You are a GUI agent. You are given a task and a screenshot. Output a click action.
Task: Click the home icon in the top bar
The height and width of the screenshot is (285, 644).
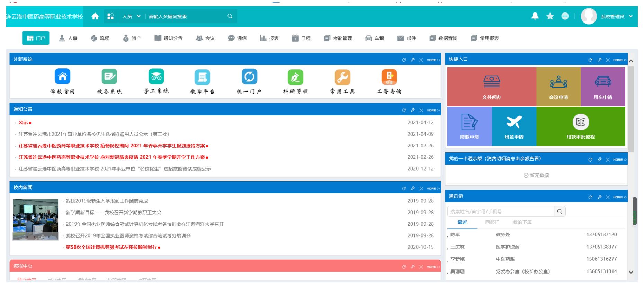pyautogui.click(x=95, y=16)
